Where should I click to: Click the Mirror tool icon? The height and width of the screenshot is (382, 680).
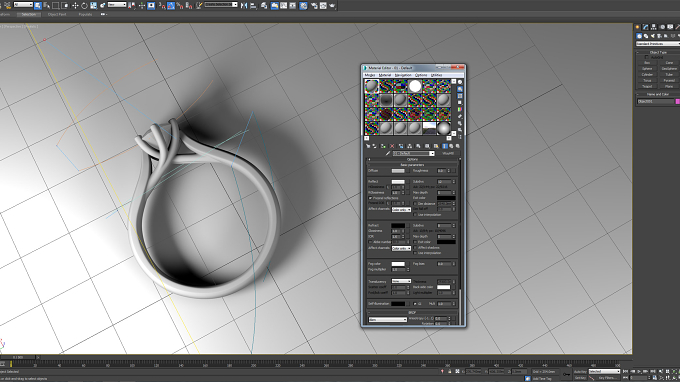[244, 5]
